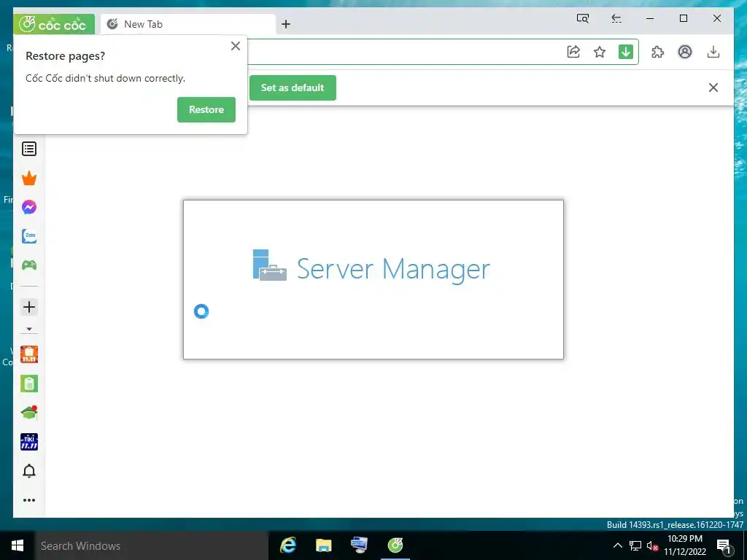
Task: Show hidden system tray icons
Action: click(x=617, y=545)
